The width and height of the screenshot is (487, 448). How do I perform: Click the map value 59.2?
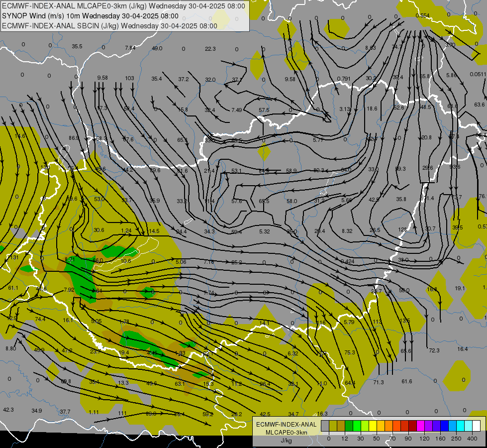coord(208,414)
